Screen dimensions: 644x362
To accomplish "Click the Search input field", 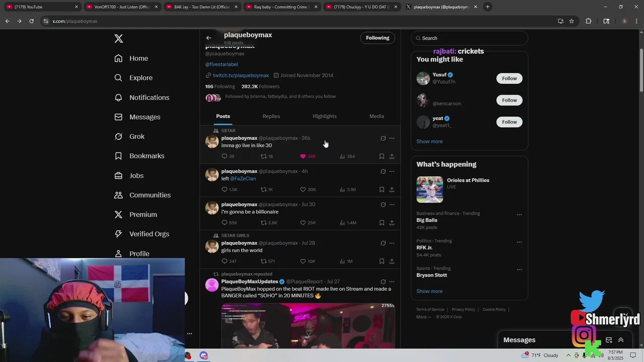I will click(x=469, y=38).
